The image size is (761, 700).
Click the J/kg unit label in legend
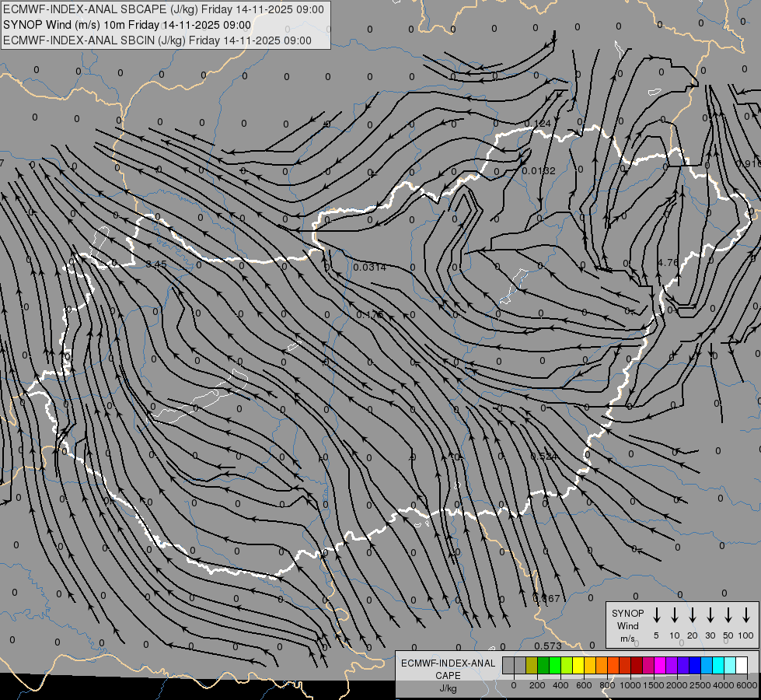point(448,688)
